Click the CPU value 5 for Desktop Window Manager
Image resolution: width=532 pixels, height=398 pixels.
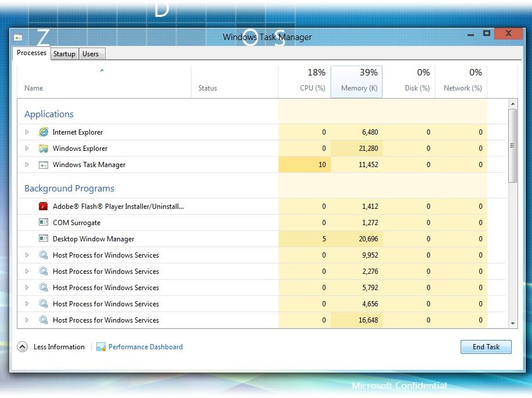tap(324, 239)
